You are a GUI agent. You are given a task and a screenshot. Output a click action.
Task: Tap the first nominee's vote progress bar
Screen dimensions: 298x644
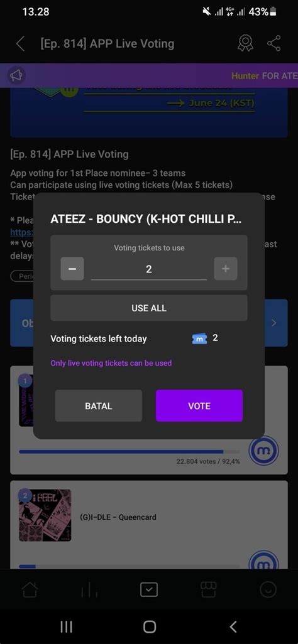pos(130,452)
